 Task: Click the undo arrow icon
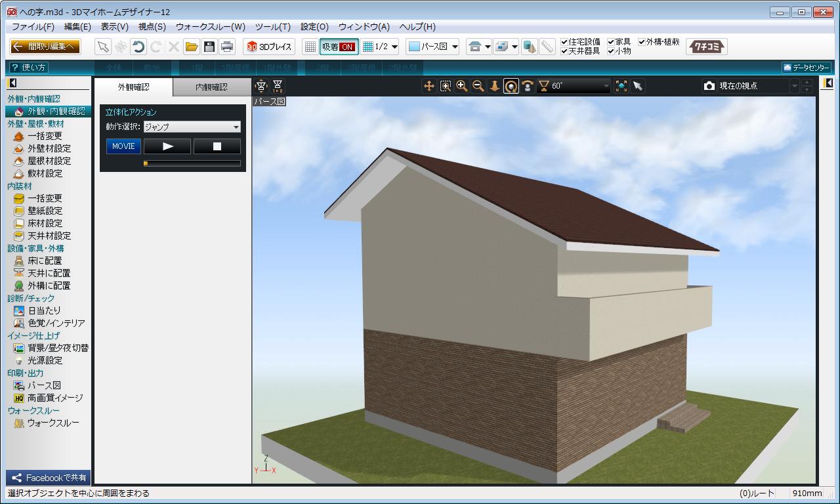pos(138,47)
